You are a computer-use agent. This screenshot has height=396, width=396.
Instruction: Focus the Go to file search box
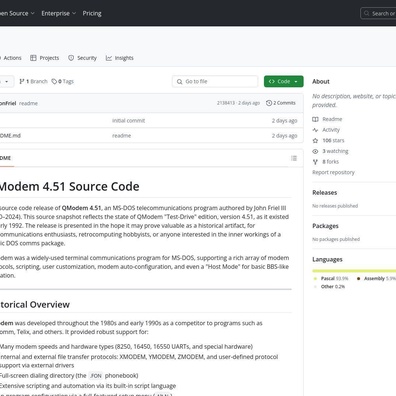(215, 81)
